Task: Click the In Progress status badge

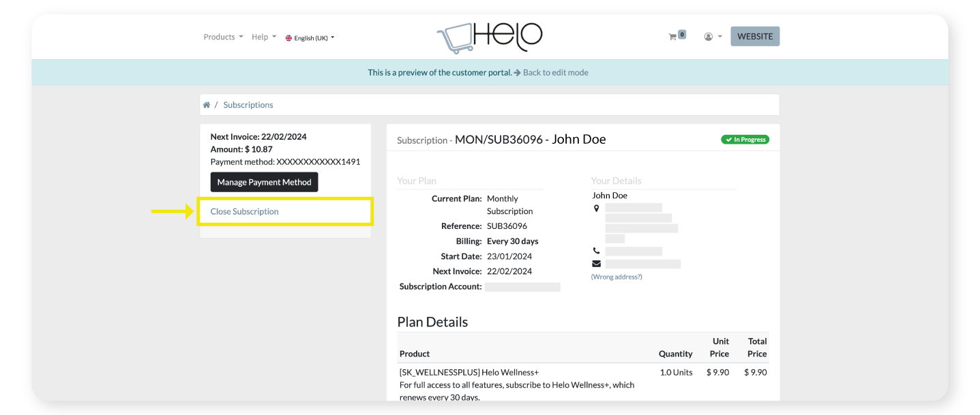Action: pos(745,140)
